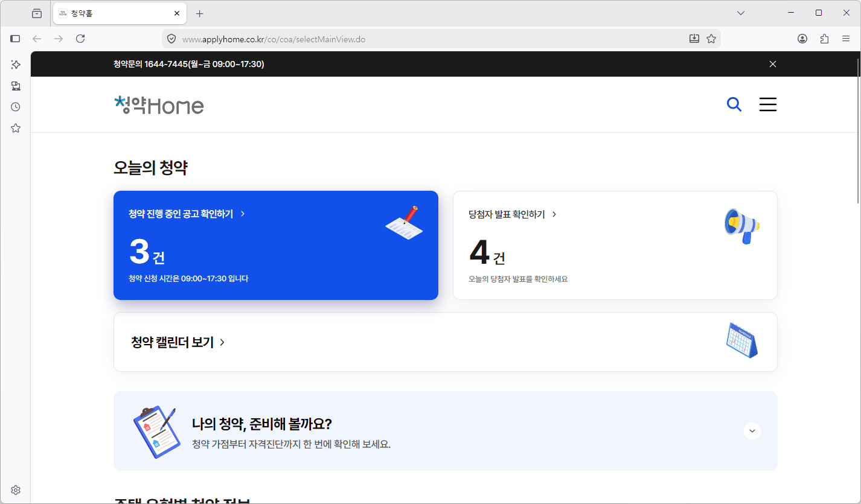Viewport: 861px width, 504px height.
Task: Go forward with the browser forward arrow
Action: (x=59, y=39)
